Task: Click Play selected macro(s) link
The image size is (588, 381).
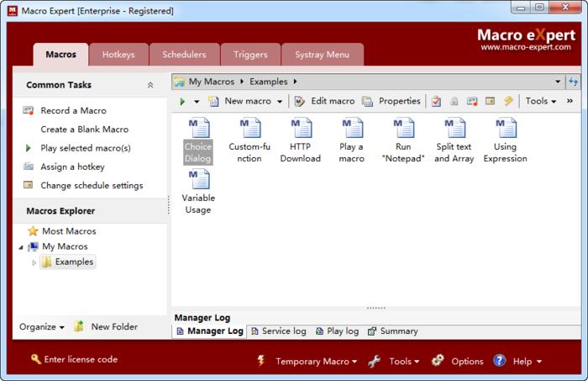Action: 86,148
